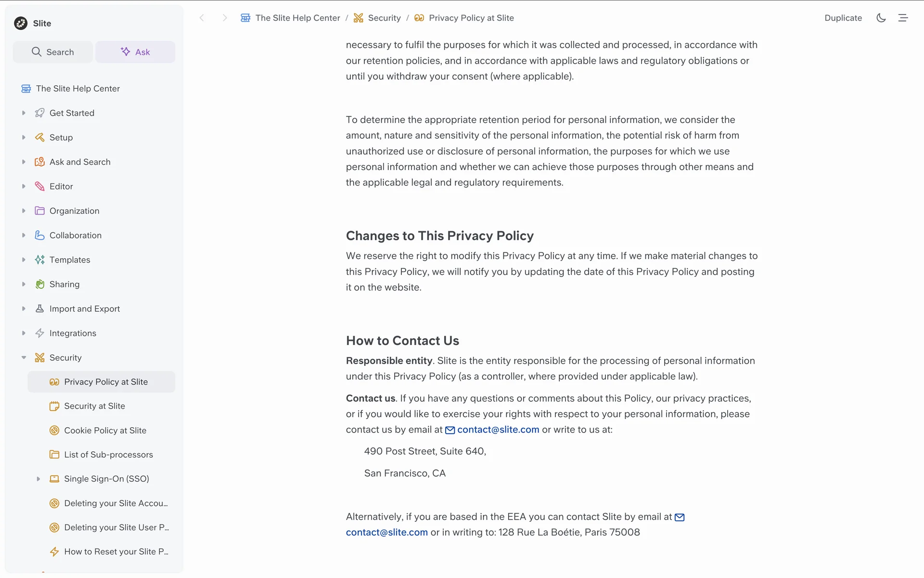Click the Editor pencil icon
This screenshot has width=924, height=578.
(x=40, y=186)
